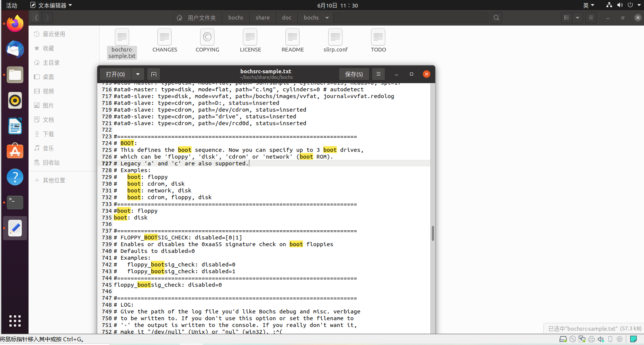Click line 748 '# LOG:' text
The height and width of the screenshot is (345, 644).
(x=124, y=305)
